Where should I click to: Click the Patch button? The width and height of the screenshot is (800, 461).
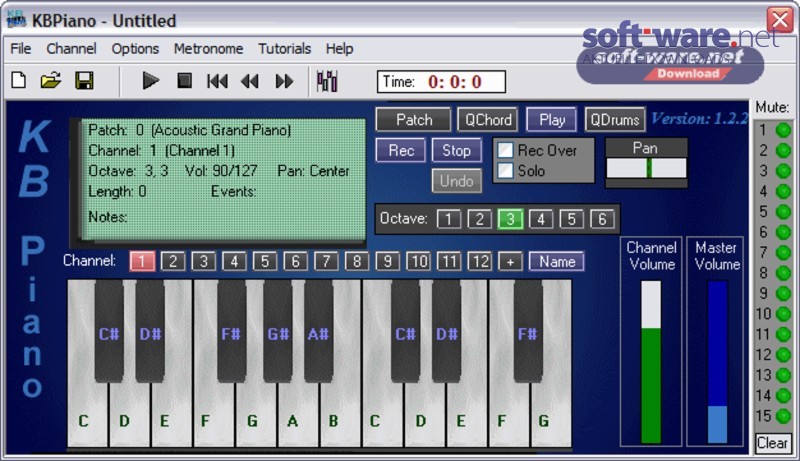[x=413, y=120]
